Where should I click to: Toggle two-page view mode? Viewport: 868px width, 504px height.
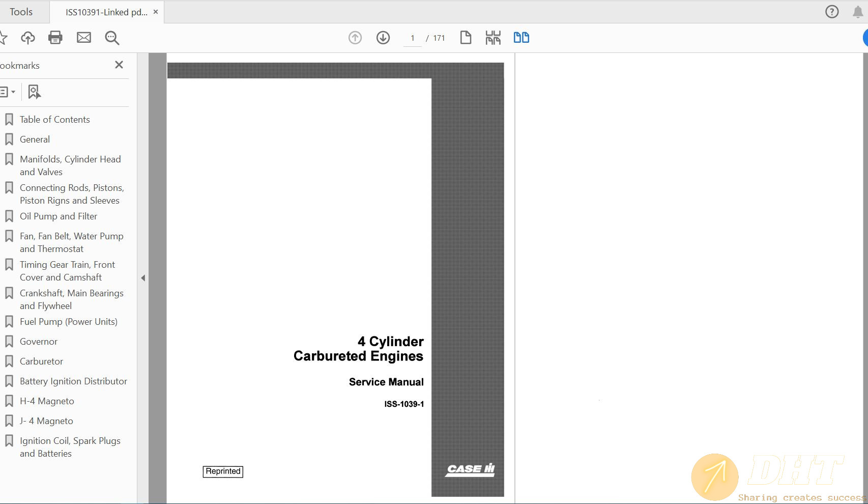pos(521,38)
